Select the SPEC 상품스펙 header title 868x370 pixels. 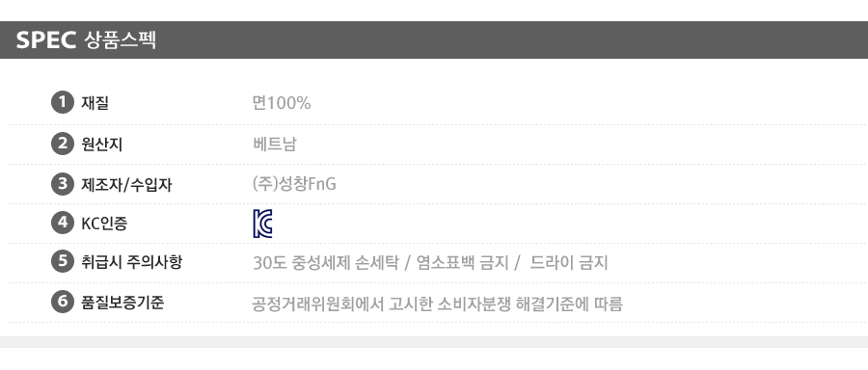pos(86,40)
